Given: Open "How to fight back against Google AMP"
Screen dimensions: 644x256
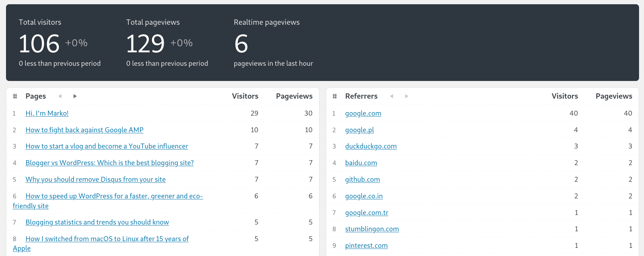Looking at the screenshot, I should [x=84, y=130].
